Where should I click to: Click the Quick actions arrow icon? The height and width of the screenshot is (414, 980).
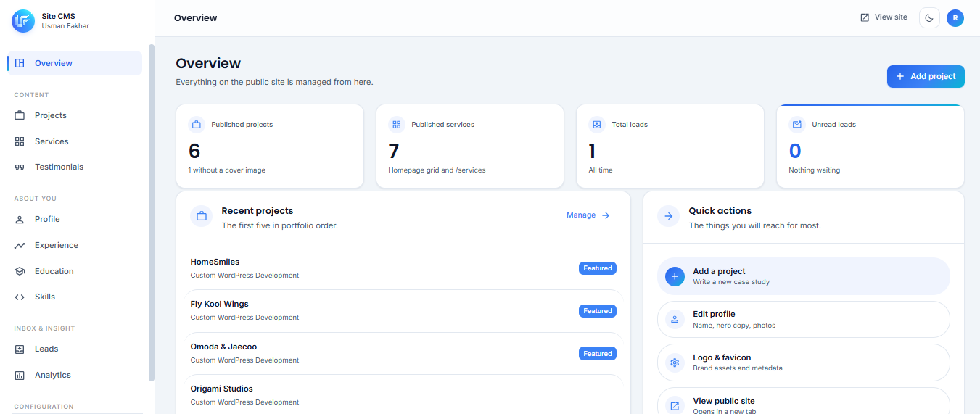669,216
